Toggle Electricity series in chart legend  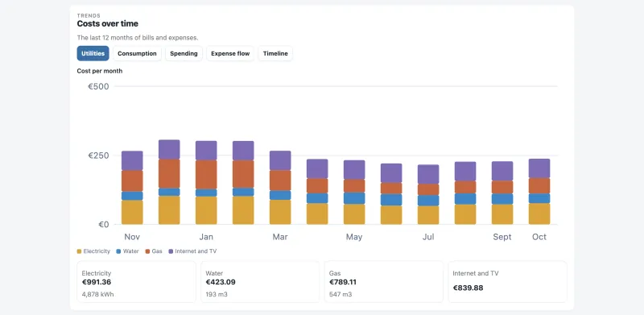pos(93,251)
